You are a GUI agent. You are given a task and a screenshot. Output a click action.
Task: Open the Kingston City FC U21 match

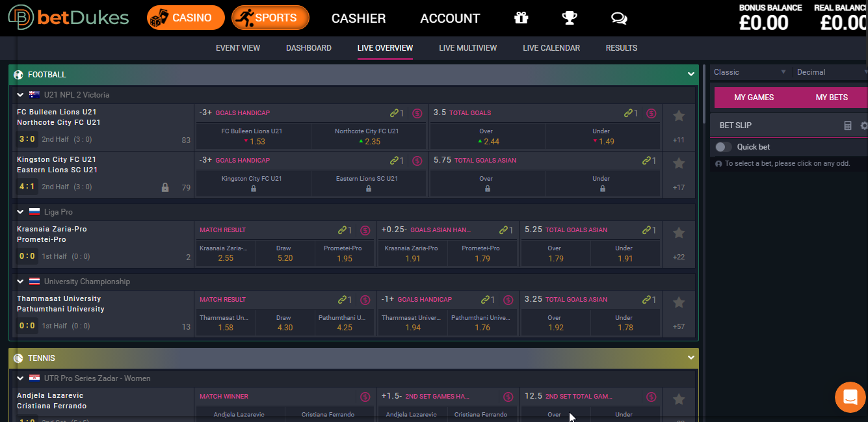(103, 175)
